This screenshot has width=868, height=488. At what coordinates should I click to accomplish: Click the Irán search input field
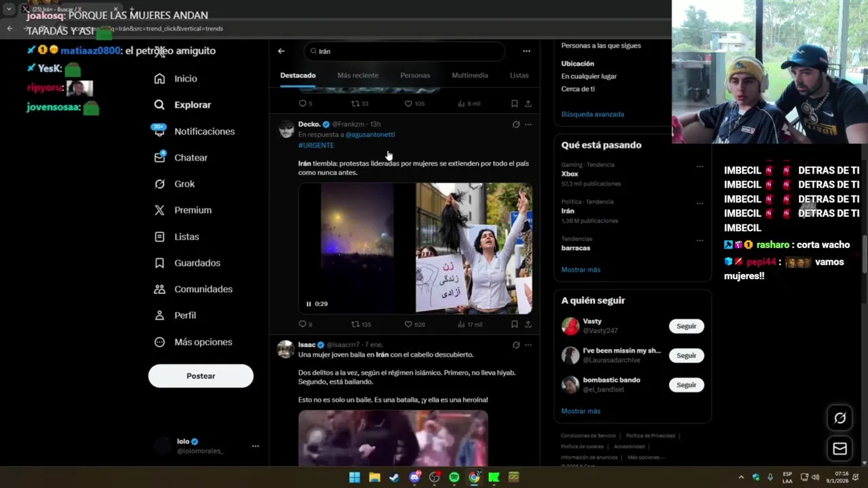(x=405, y=51)
